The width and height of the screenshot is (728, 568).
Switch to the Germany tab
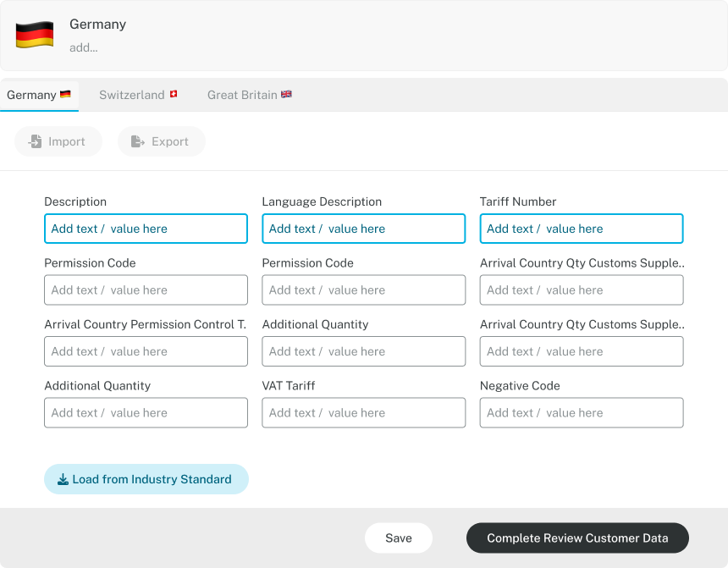pos(39,95)
